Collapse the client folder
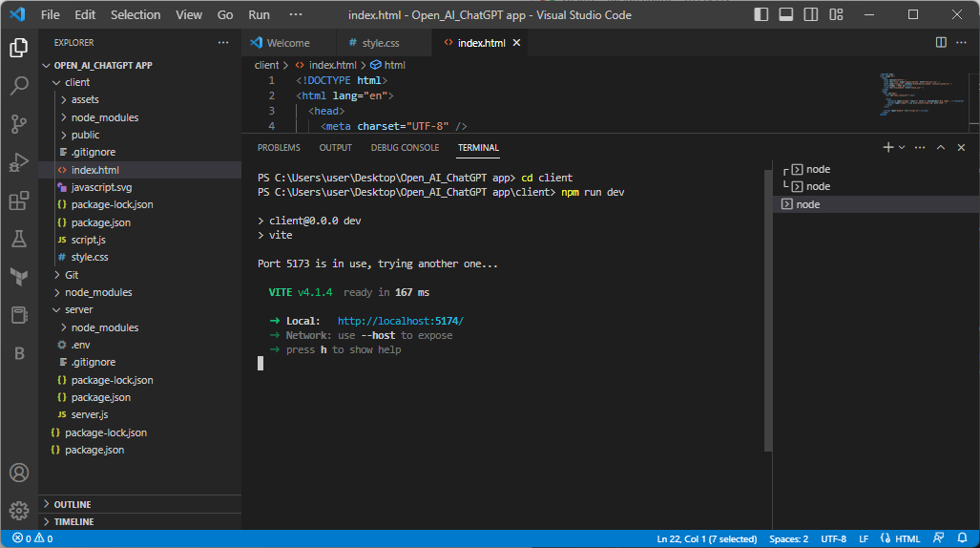980x548 pixels. pyautogui.click(x=140, y=82)
